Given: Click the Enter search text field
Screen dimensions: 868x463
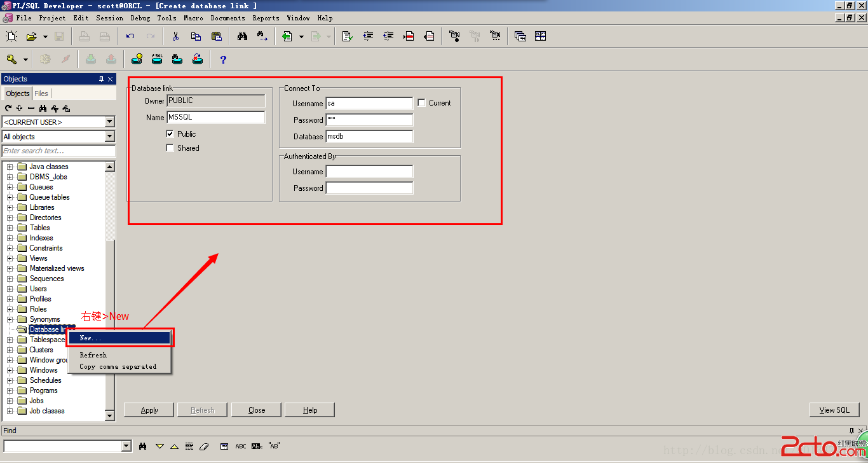Looking at the screenshot, I should click(x=58, y=151).
